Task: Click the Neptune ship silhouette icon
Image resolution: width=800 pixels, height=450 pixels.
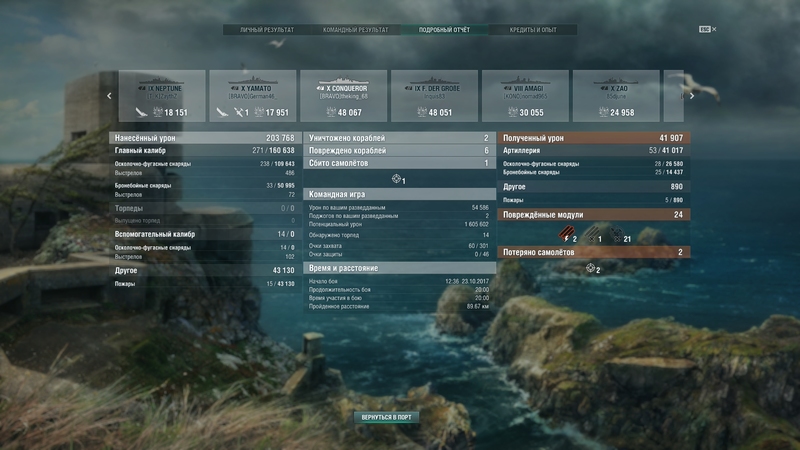Action: [162, 80]
